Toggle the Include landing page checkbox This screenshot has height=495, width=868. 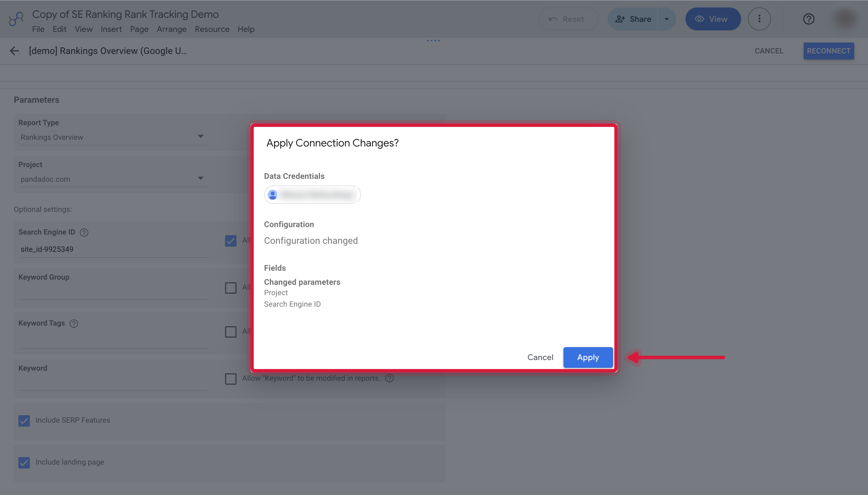click(x=24, y=462)
